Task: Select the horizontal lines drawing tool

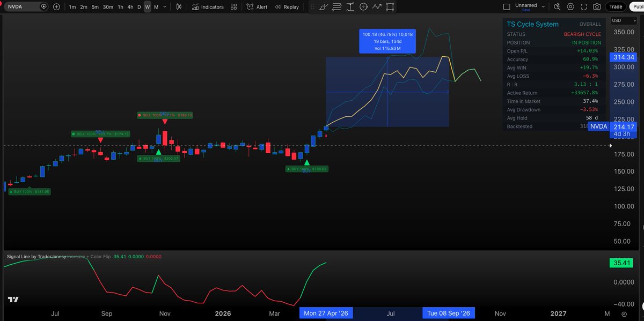Action: (x=336, y=7)
